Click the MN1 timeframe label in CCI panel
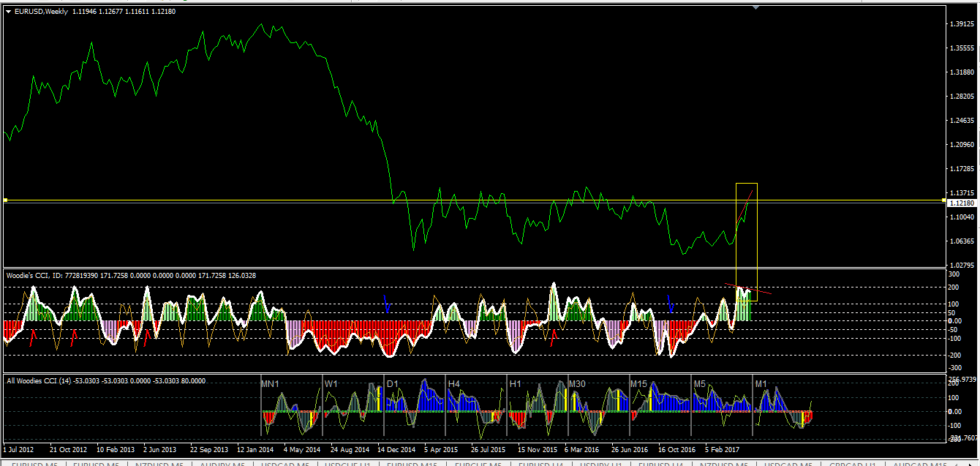 click(x=271, y=383)
